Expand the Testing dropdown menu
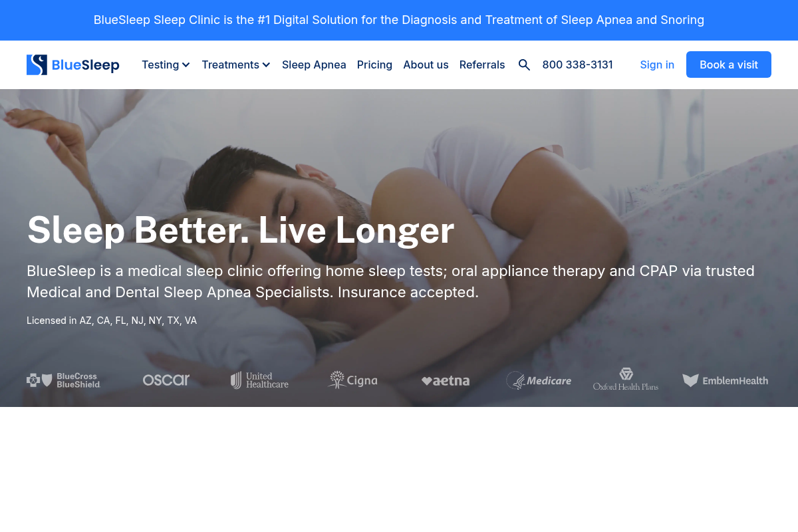Screen dimensions: 798x532 166,65
